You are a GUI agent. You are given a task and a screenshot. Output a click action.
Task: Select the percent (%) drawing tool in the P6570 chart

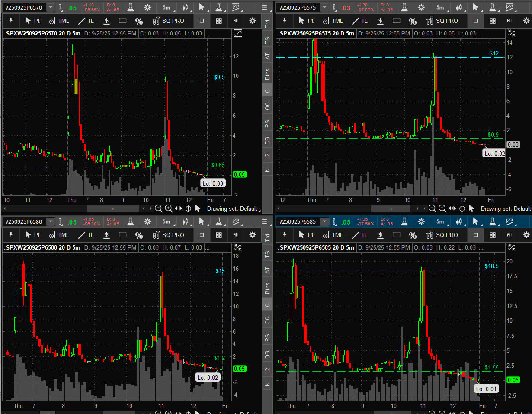click(x=139, y=21)
